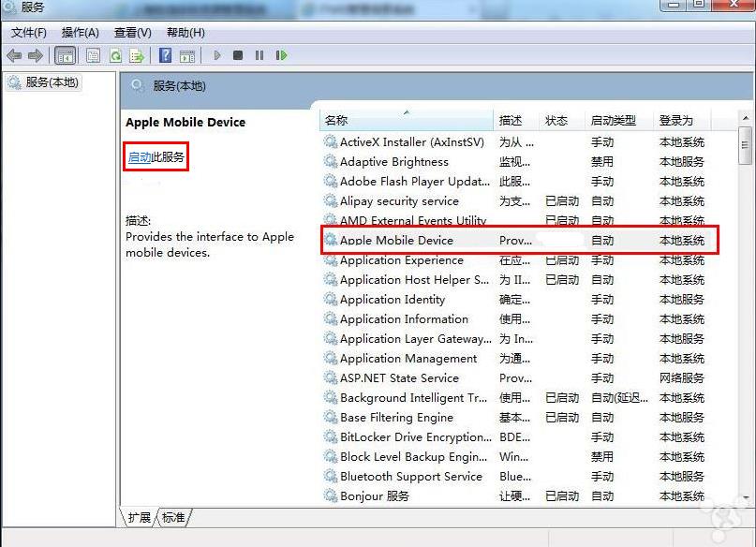Sort the list by 启动类型 column header
Viewport: 756px width, 547px height.
613,121
